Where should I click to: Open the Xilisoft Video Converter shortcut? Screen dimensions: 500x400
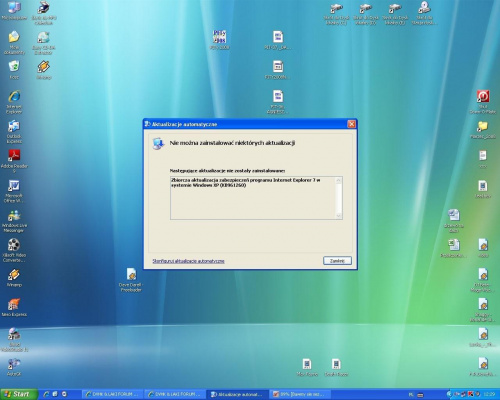point(14,250)
